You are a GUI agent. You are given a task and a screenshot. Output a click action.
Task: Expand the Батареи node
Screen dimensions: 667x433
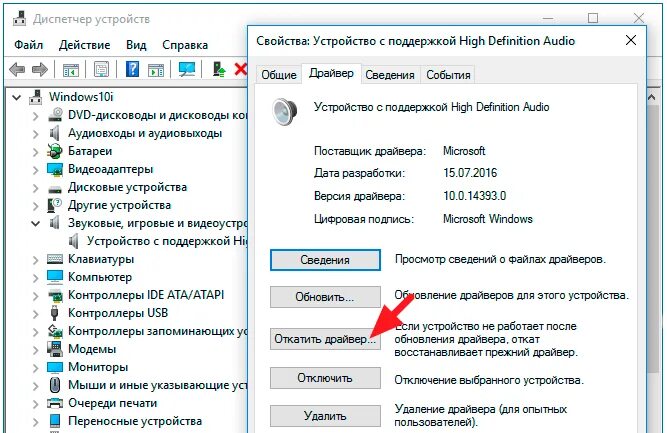36,152
